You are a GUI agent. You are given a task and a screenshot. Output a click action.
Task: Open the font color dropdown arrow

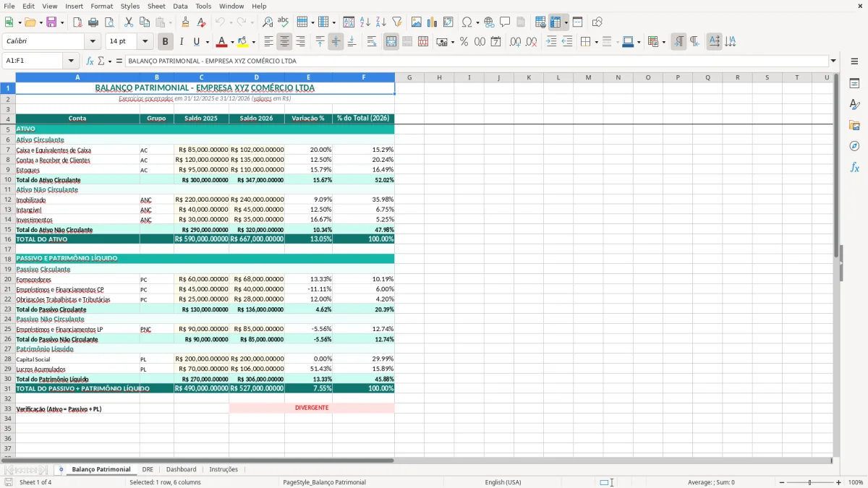click(x=232, y=42)
